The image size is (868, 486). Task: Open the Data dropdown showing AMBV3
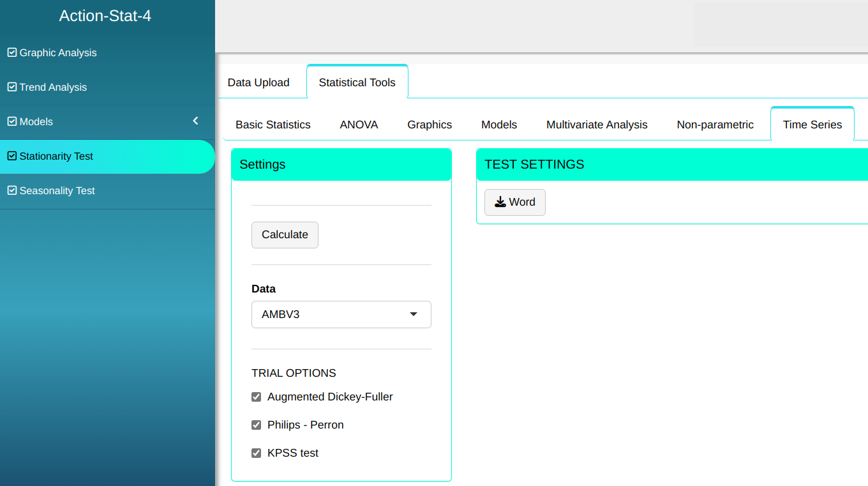click(341, 314)
